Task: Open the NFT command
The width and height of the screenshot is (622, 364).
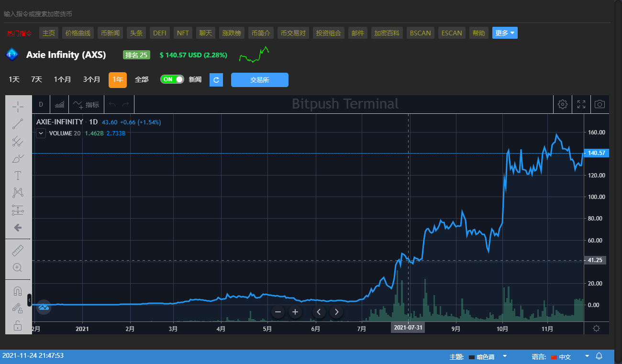Action: 183,33
